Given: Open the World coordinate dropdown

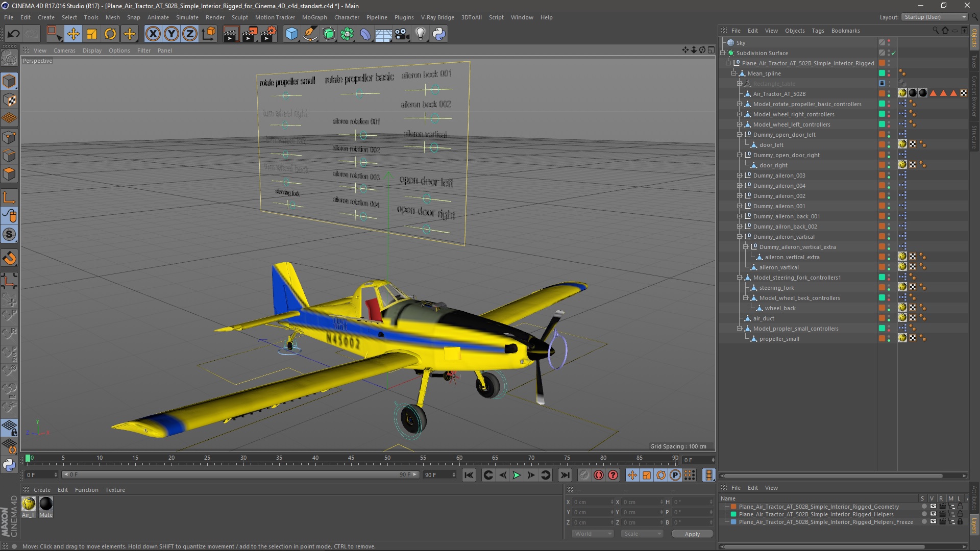Looking at the screenshot, I should (592, 534).
